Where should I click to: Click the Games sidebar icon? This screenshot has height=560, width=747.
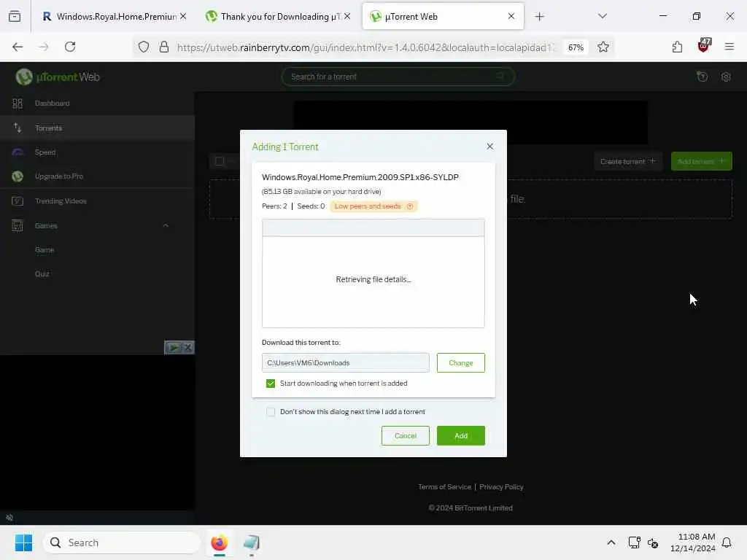coord(18,225)
